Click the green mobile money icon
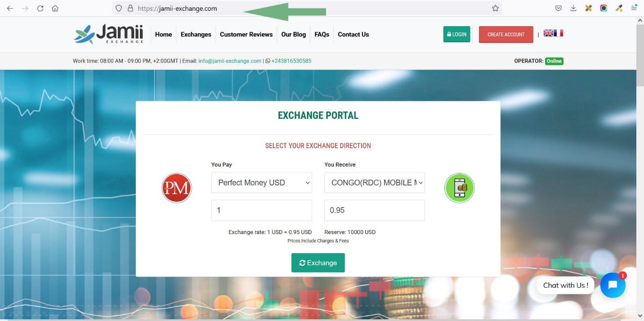644x321 pixels. click(459, 188)
